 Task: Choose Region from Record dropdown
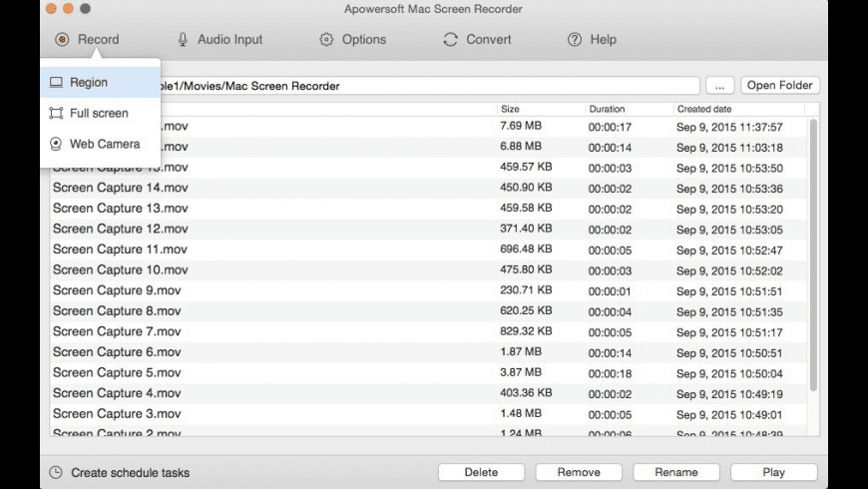[100, 83]
